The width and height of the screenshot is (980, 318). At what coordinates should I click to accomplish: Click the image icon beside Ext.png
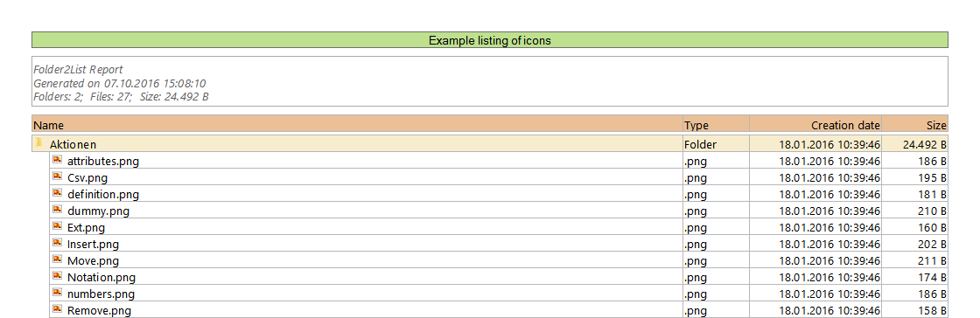click(x=57, y=226)
